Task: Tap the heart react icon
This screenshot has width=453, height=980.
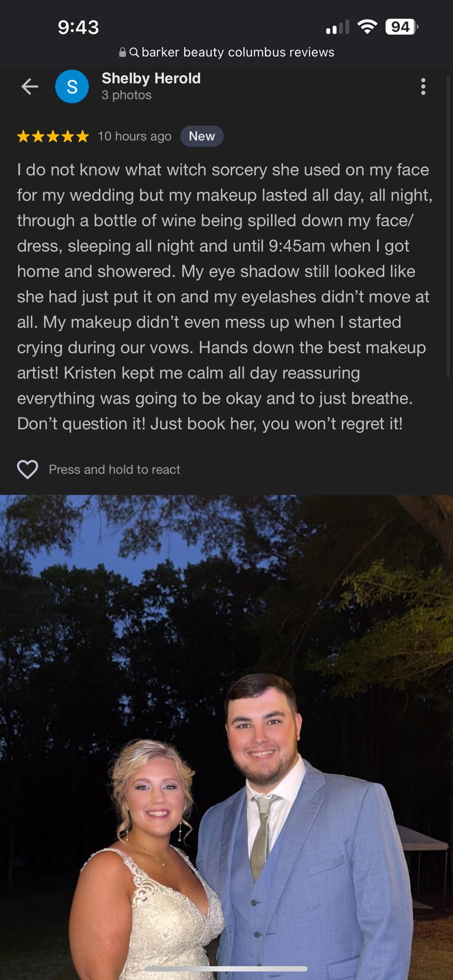Action: 28,469
